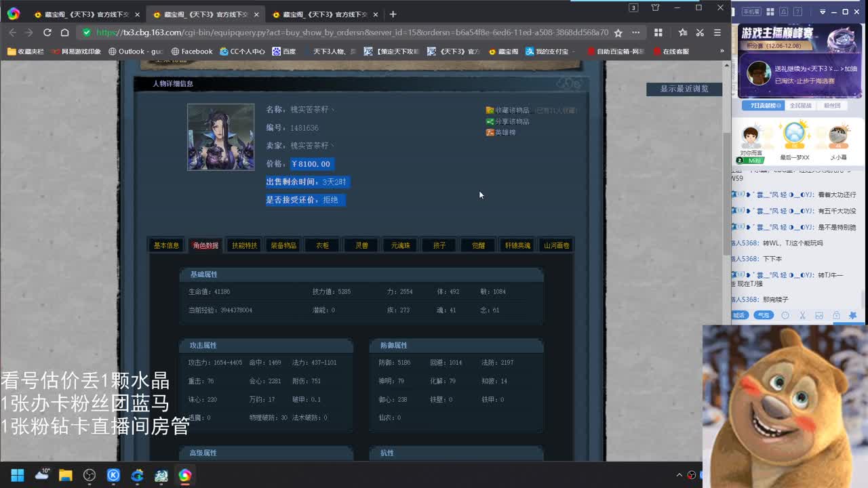Reload the current page

[x=47, y=33]
